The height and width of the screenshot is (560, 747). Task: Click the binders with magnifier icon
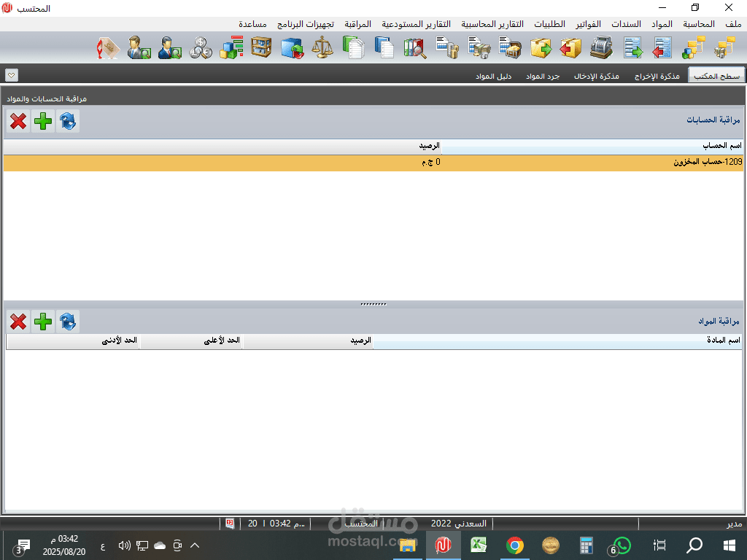tap(415, 48)
